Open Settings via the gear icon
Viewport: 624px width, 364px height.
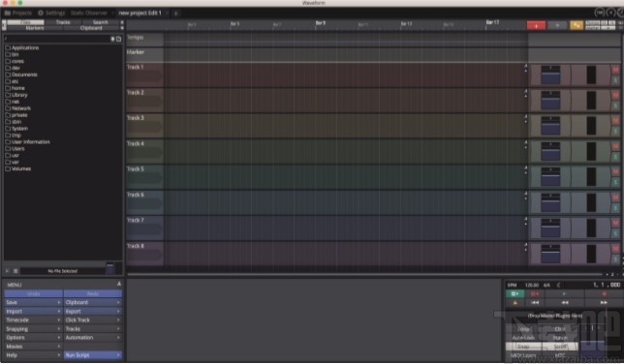click(41, 13)
